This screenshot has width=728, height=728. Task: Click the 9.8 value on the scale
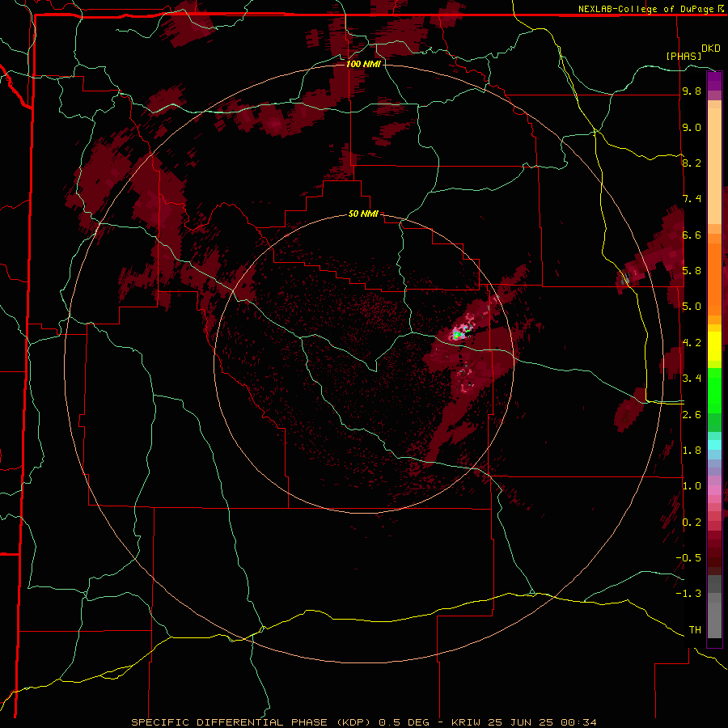[x=692, y=91]
